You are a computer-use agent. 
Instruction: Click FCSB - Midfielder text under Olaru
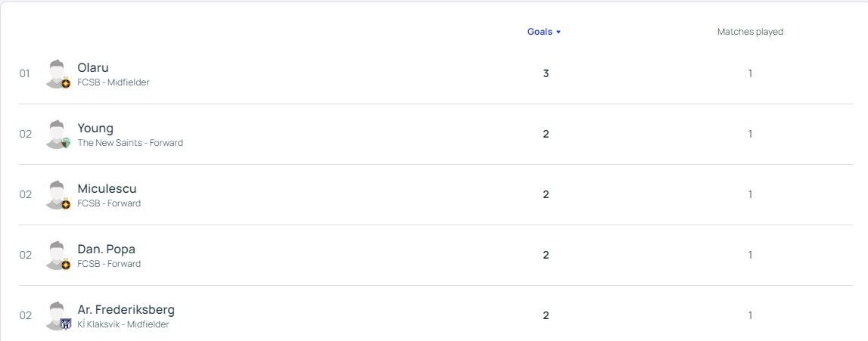point(113,82)
